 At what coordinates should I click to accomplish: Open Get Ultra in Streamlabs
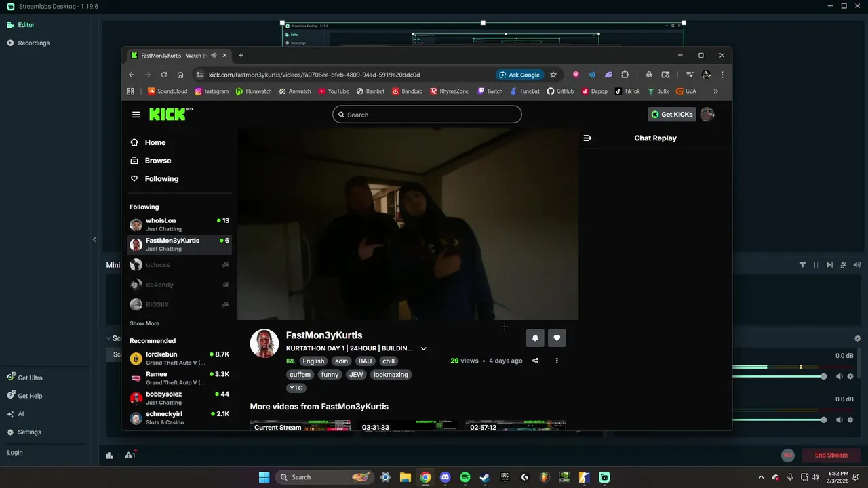[24, 378]
